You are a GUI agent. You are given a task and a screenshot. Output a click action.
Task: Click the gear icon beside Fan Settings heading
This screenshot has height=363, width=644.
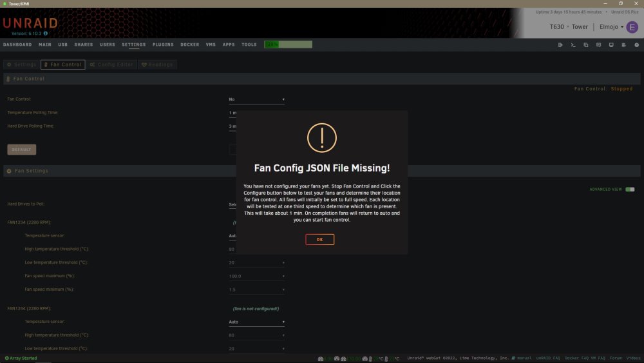click(x=9, y=171)
